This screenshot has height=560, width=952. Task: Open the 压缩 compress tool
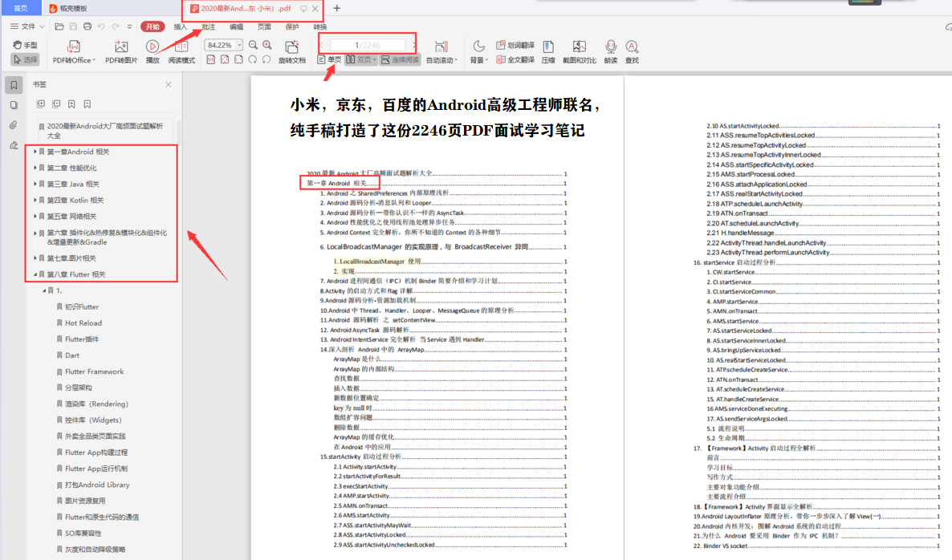[548, 51]
